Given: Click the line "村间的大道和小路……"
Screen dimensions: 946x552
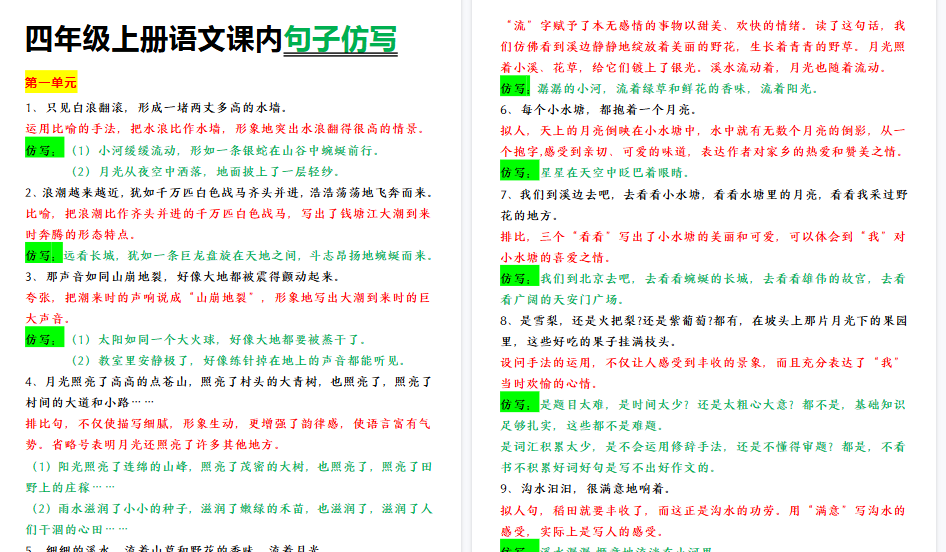Looking at the screenshot, I should point(89,402).
